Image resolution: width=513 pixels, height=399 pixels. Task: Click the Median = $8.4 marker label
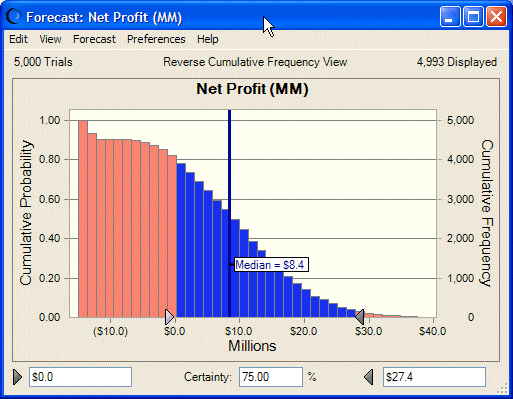tap(271, 265)
